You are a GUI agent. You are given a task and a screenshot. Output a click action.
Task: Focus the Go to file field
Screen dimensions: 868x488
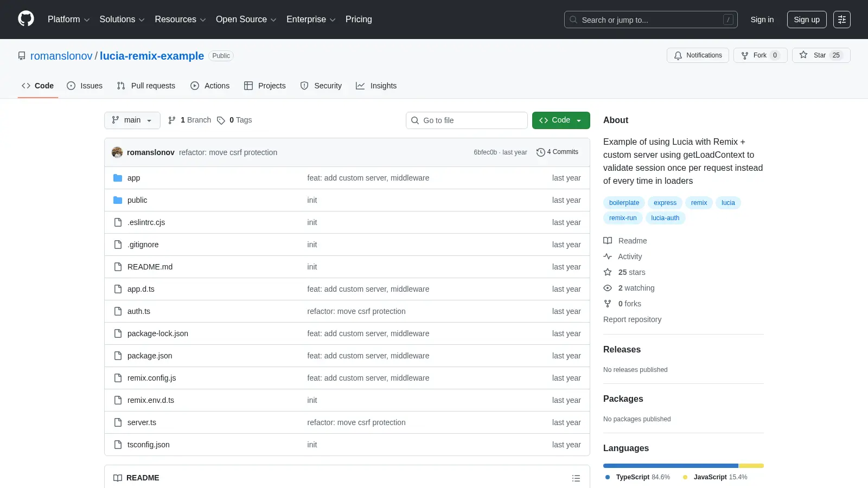[x=467, y=120]
